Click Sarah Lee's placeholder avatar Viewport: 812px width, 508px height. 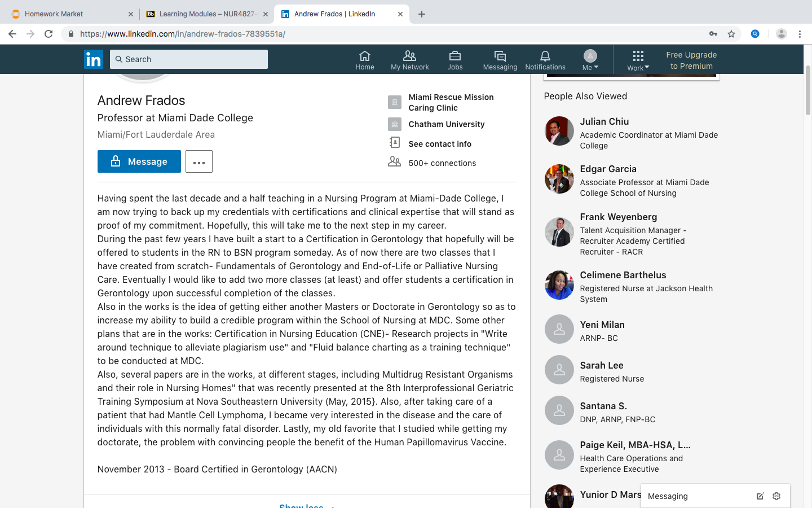[559, 370]
